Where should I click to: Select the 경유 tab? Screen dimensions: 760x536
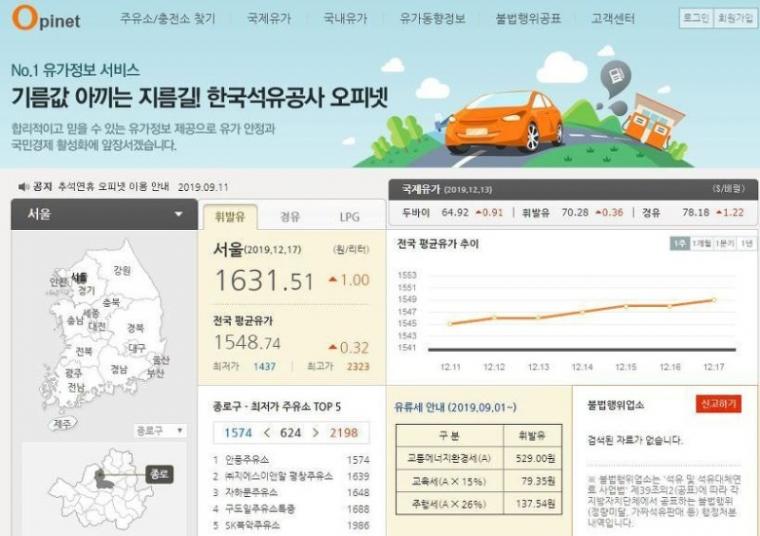290,217
